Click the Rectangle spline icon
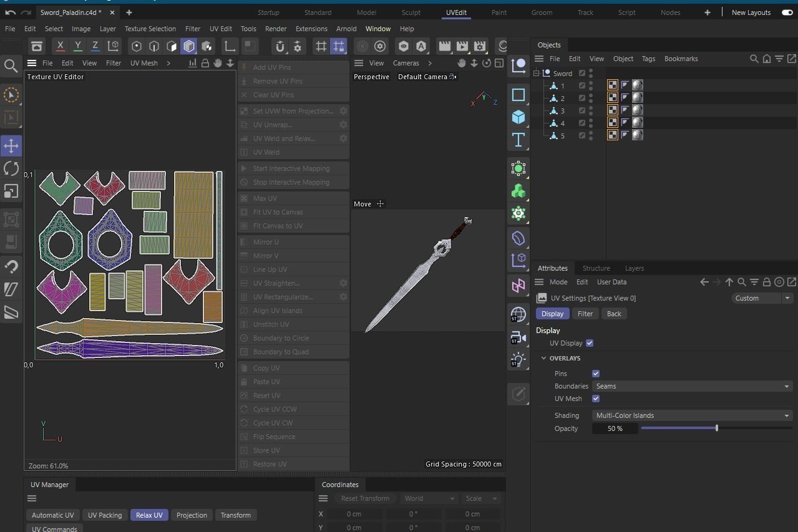 click(518, 95)
